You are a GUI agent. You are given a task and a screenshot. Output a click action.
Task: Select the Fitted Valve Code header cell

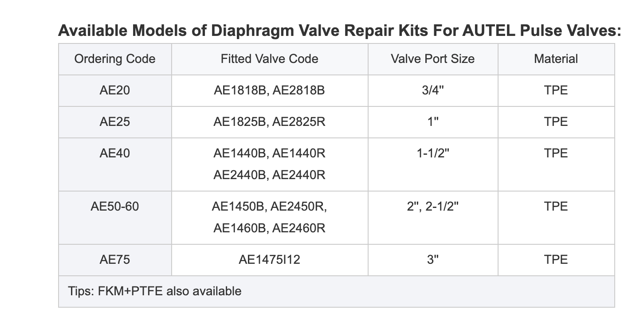pos(270,59)
